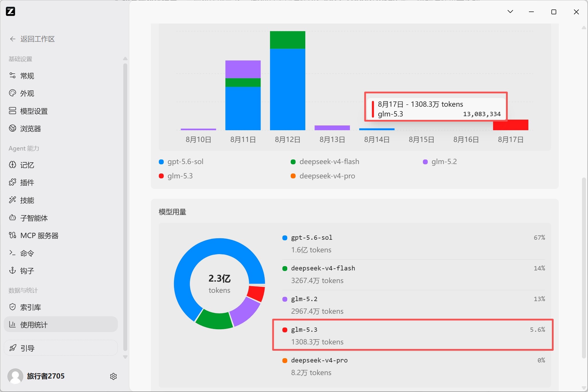Click sidebar scrollbar down arrow

coord(125,357)
